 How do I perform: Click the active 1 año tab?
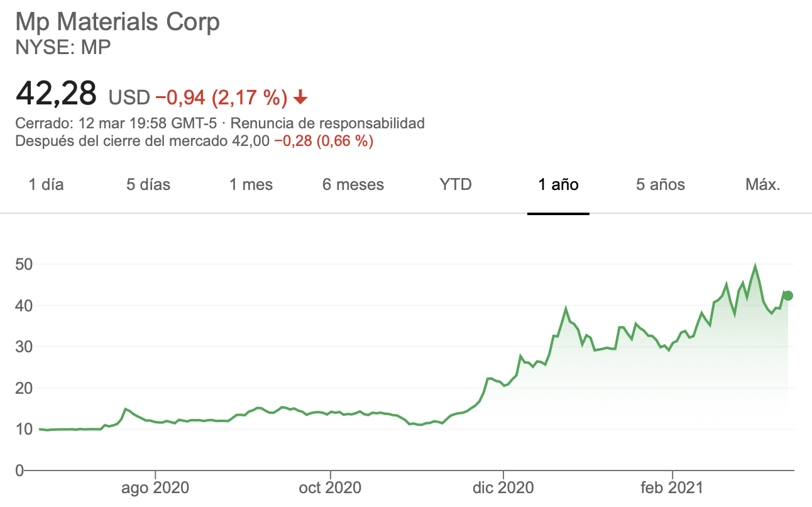tap(558, 185)
